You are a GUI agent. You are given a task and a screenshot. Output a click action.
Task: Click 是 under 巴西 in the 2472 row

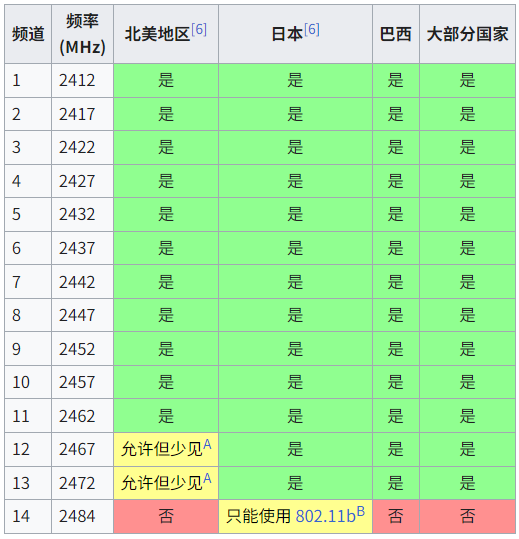396,483
